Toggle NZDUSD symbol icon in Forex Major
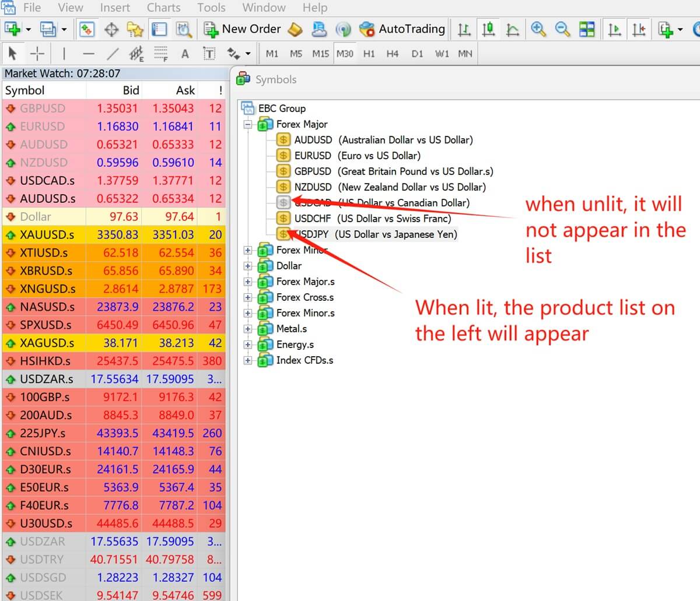The image size is (700, 601). (x=283, y=187)
